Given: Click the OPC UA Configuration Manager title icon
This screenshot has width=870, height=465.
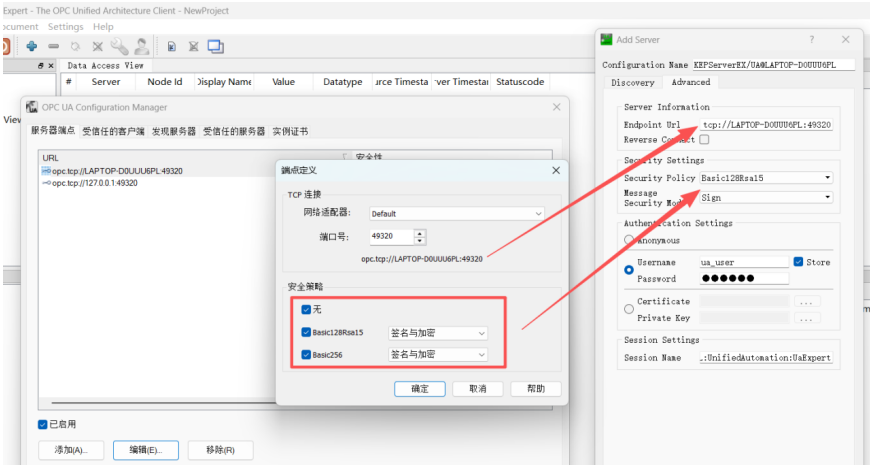Looking at the screenshot, I should pos(32,107).
